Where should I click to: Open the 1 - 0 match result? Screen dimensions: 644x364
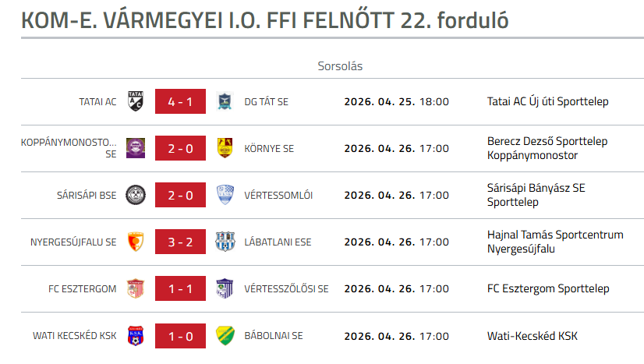(x=180, y=336)
